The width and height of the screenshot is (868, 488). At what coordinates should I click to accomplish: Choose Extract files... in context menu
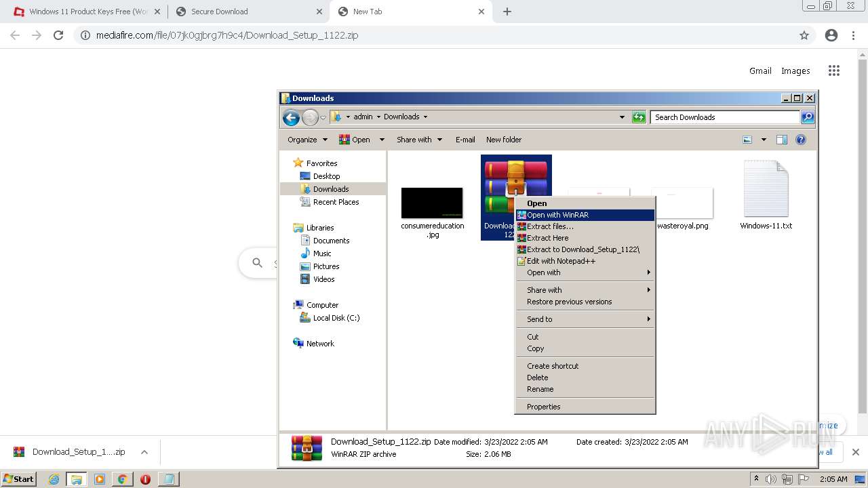click(585, 226)
